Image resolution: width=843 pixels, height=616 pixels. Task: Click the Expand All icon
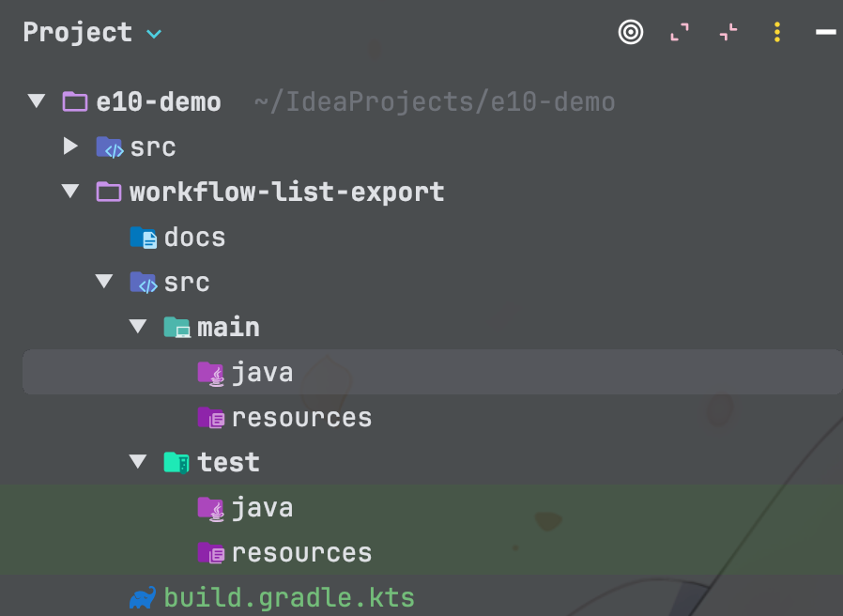(680, 33)
